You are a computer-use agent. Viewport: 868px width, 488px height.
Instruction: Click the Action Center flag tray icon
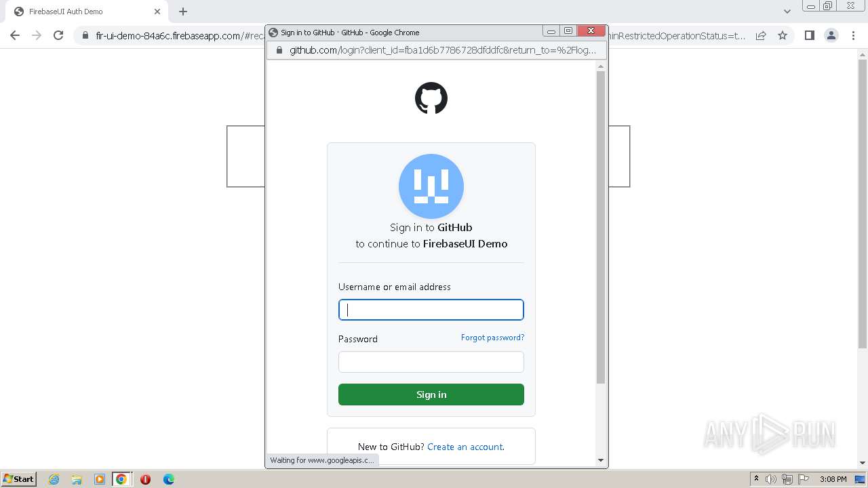pyautogui.click(x=804, y=479)
